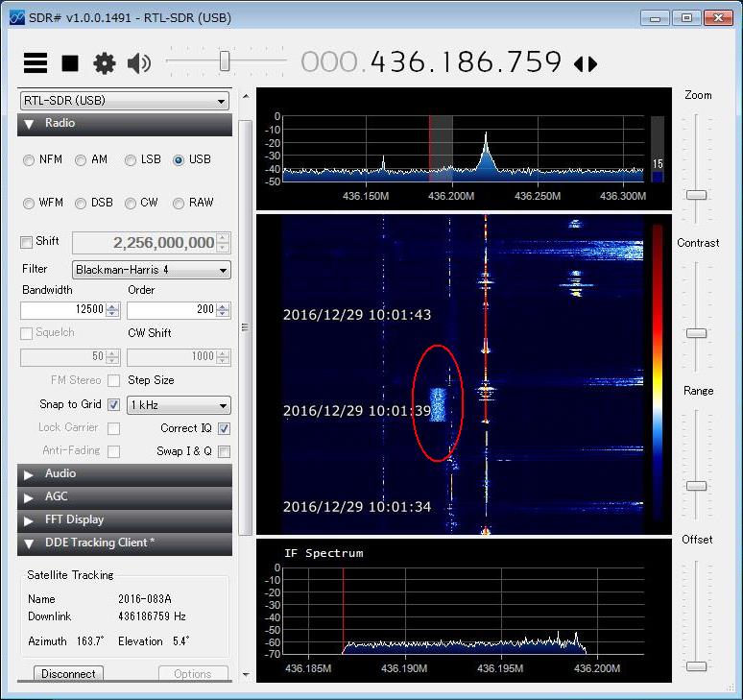Click the side panel scrollbar thumb
The image size is (743, 700).
(245, 327)
